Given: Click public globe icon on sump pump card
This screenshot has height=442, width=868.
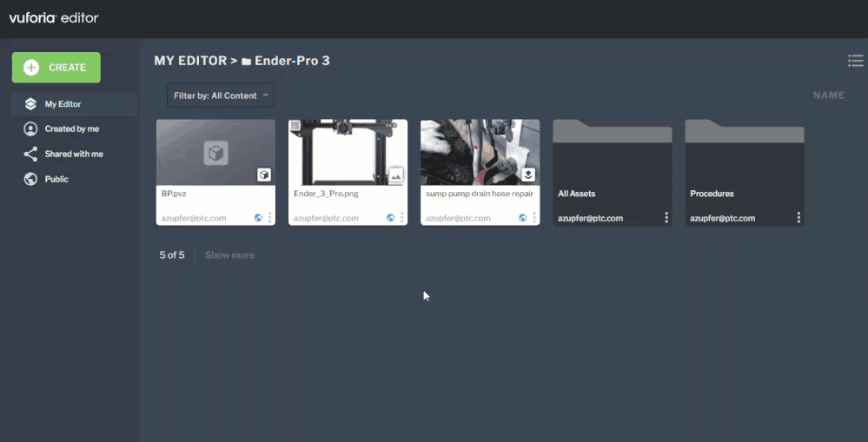Looking at the screenshot, I should pos(522,218).
